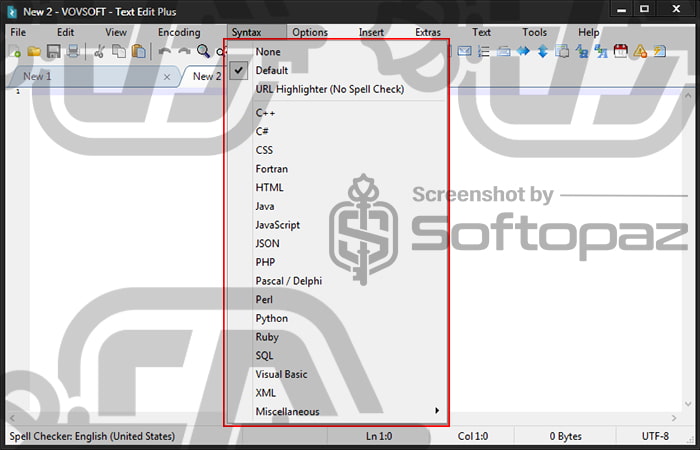Viewport: 700px width, 450px height.
Task: Choose Perl syntax
Action: click(337, 300)
